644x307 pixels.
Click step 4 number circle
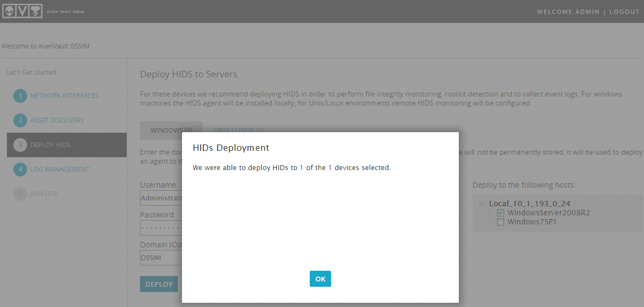pyautogui.click(x=20, y=169)
